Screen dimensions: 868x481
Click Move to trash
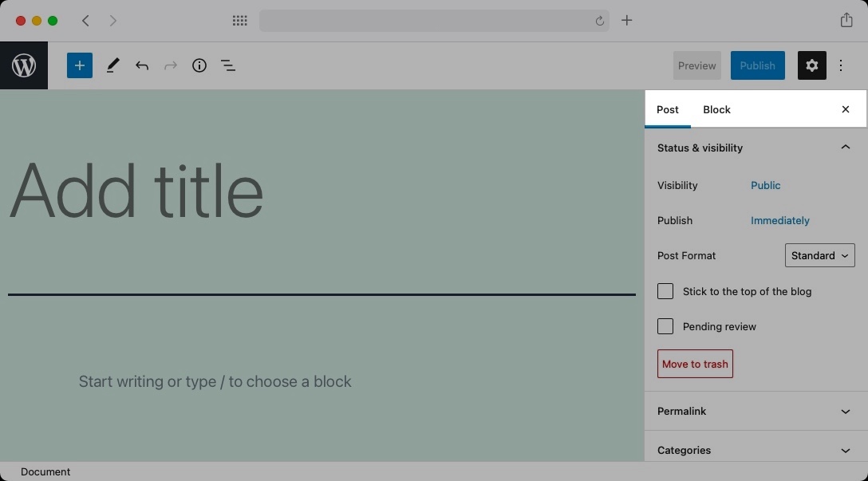pos(694,364)
